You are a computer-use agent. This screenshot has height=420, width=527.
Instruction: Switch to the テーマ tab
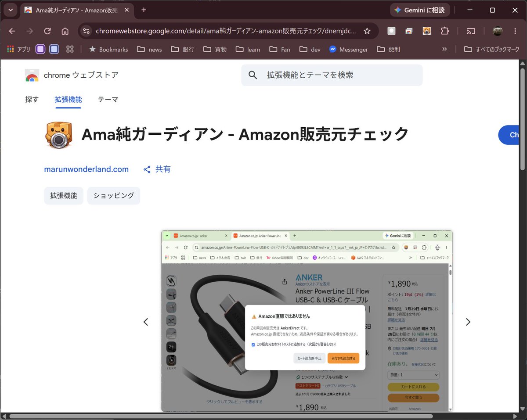[108, 100]
